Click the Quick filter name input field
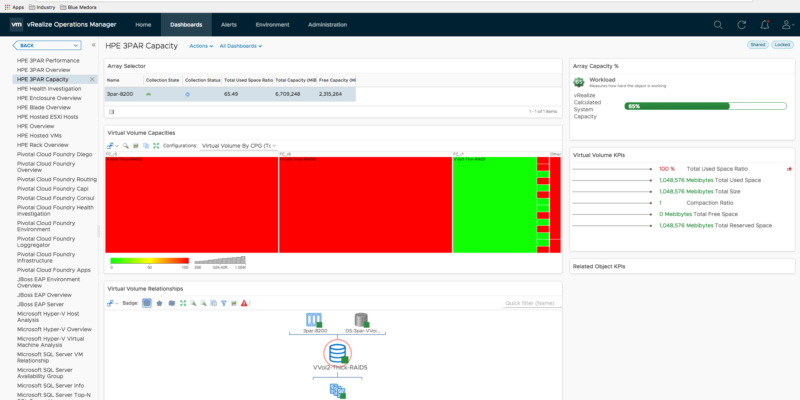Screen dimensions: 800x400 coord(532,303)
